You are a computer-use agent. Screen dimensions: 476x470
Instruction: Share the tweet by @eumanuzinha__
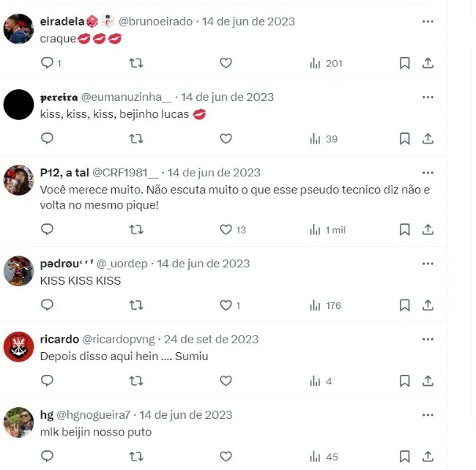(428, 138)
